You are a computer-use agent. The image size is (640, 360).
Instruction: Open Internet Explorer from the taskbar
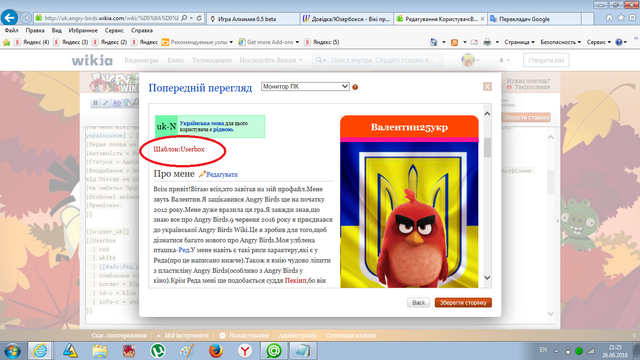pos(40,351)
